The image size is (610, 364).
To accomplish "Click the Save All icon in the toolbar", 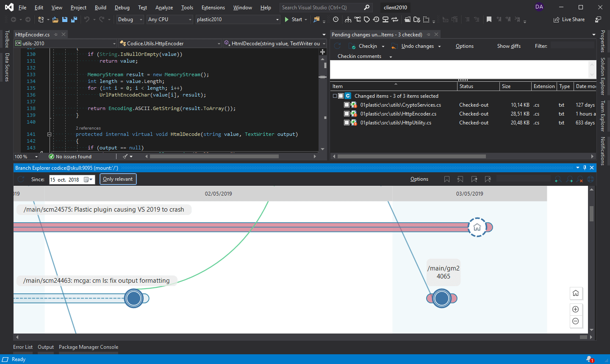I will [73, 19].
